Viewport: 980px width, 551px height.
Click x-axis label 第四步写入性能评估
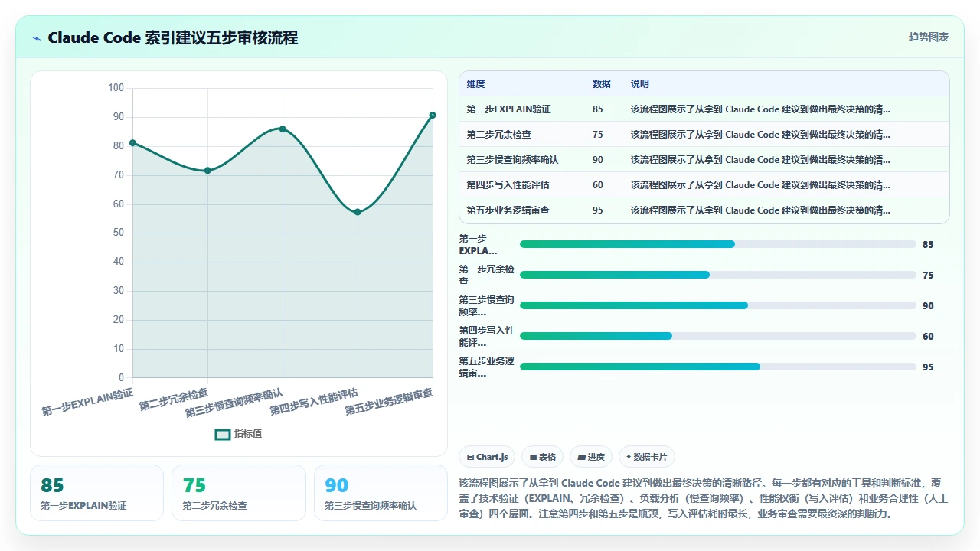coord(314,402)
